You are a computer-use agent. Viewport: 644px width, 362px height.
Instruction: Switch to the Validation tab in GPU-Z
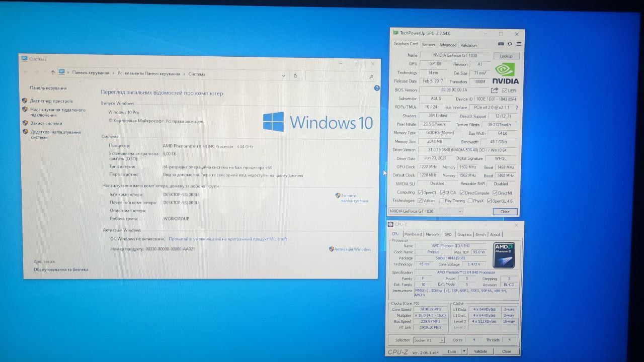click(468, 45)
